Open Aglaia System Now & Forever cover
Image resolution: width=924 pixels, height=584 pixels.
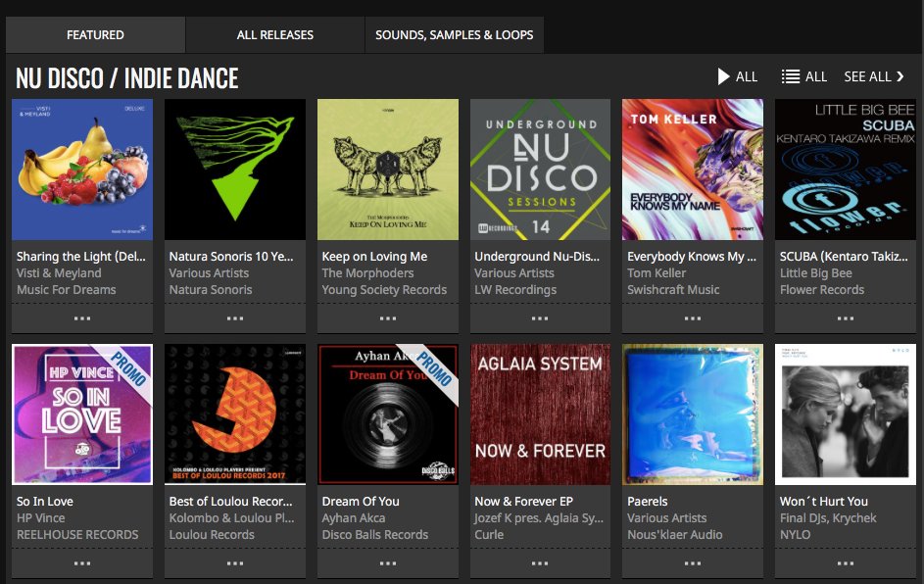pos(540,414)
